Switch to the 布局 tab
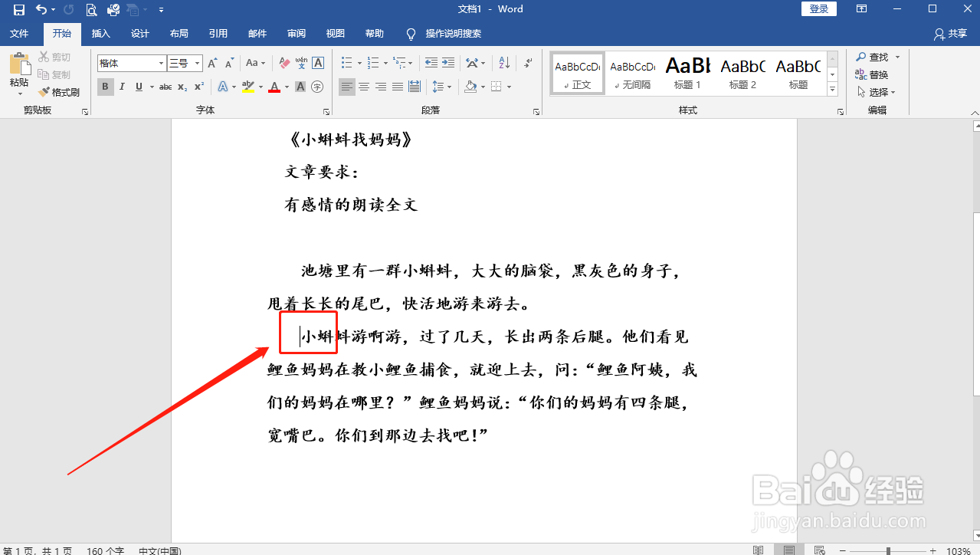Viewport: 980px width, 555px height. (x=179, y=34)
